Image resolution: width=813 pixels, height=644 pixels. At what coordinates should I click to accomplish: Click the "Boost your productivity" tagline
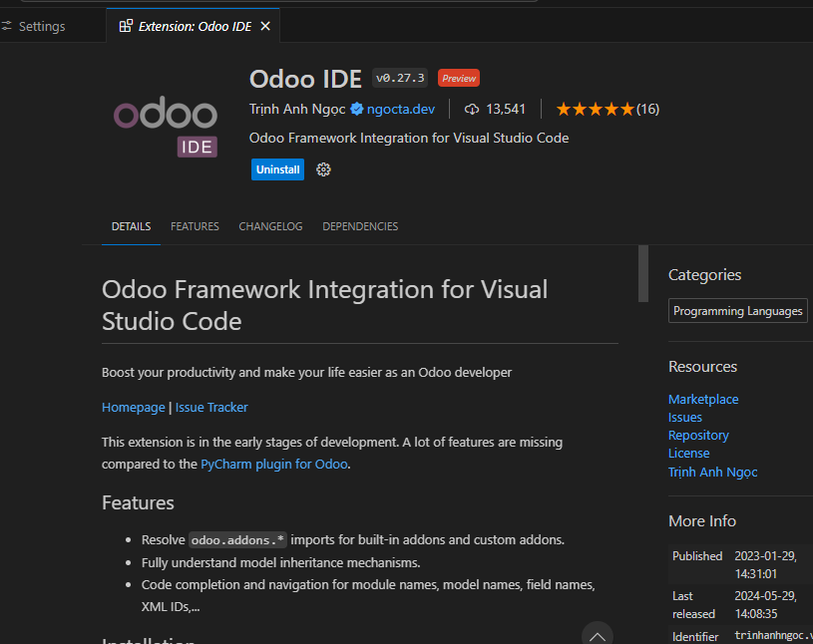click(306, 372)
